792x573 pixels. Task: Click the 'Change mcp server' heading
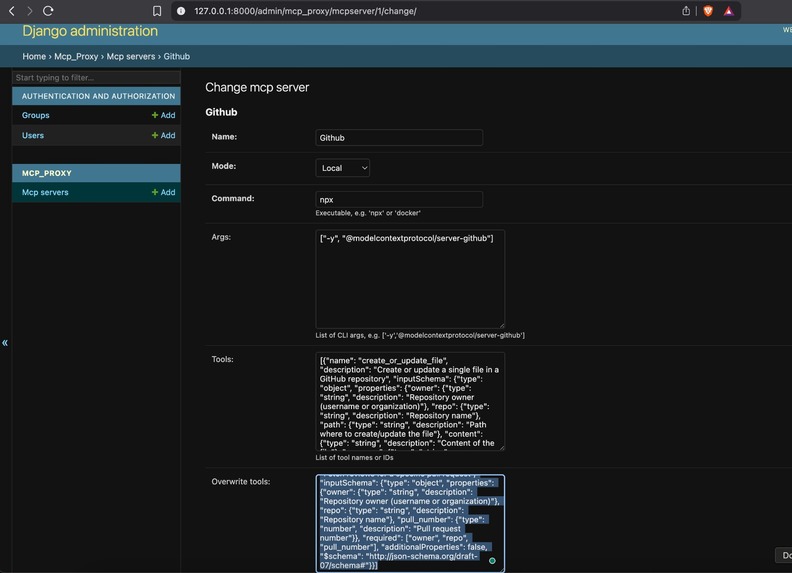click(x=257, y=87)
